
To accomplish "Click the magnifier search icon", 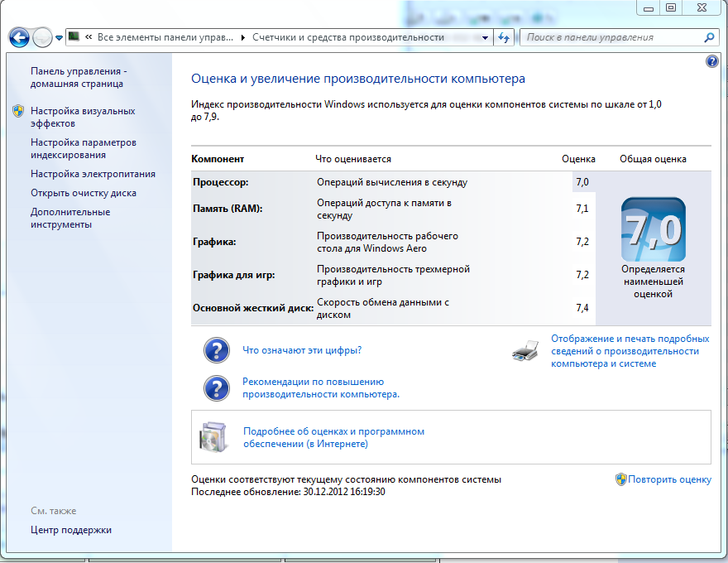I will 709,37.
